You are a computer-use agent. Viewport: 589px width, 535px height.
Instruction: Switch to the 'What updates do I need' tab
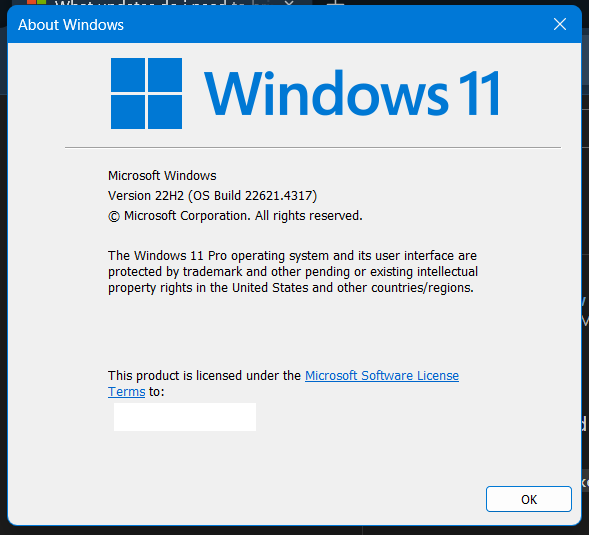click(150, 3)
